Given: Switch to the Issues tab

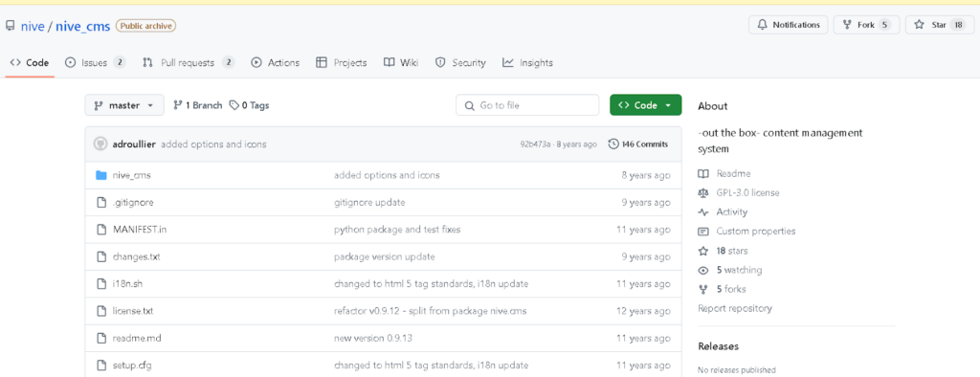Looking at the screenshot, I should point(96,62).
